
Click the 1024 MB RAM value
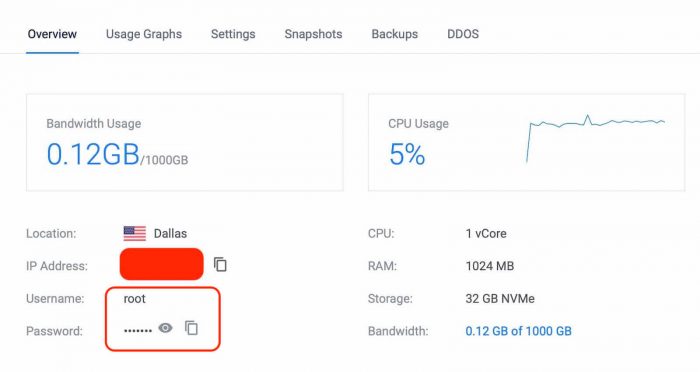click(490, 266)
